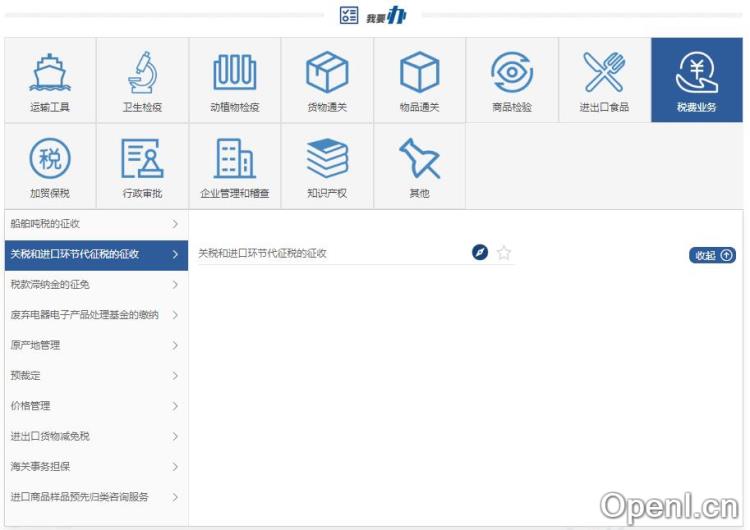Open the 关税和进口环节代征税的征收 service link in content panel
Viewport: 750px width, 530px height.
point(262,253)
